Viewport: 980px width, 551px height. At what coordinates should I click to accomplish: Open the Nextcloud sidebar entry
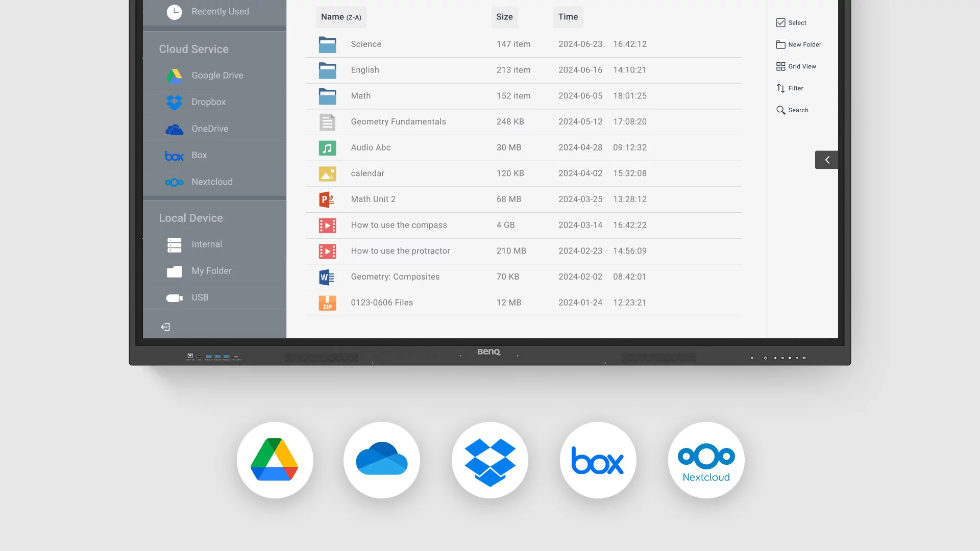[214, 182]
